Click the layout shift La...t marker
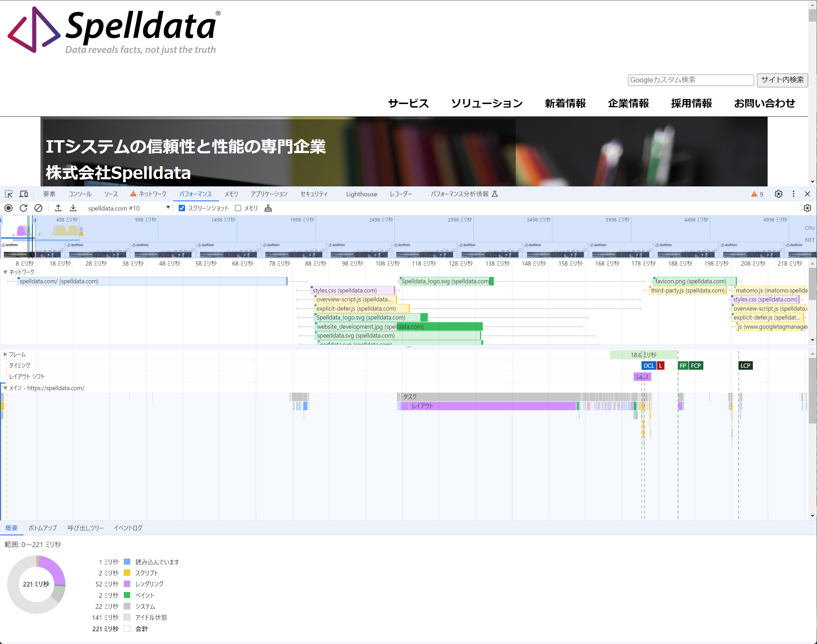This screenshot has width=817, height=644. (x=642, y=377)
